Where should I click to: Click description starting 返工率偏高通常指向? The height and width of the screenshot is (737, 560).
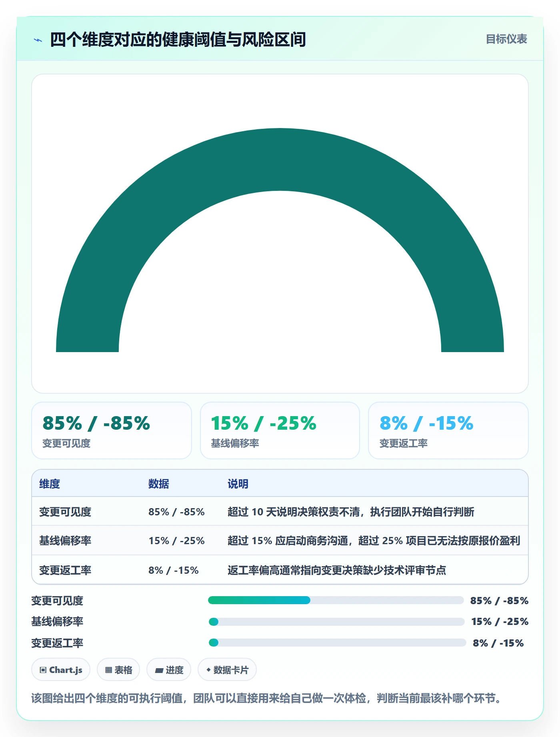pos(337,570)
